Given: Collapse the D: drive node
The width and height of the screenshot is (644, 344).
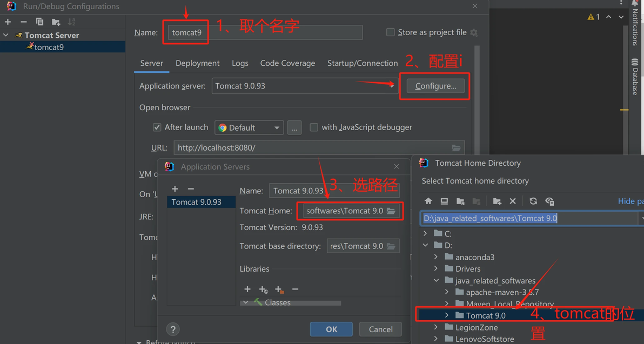Looking at the screenshot, I should click(426, 245).
